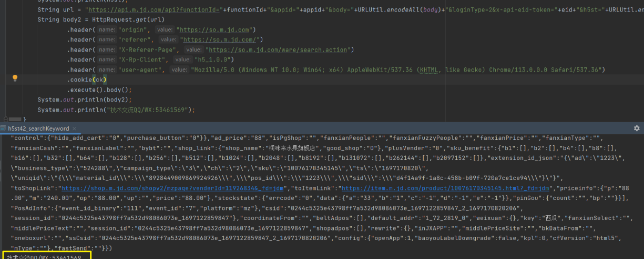Open the origin header URL https://so.m.jd.com
Screen dimensions: 644x259
tap(216, 29)
